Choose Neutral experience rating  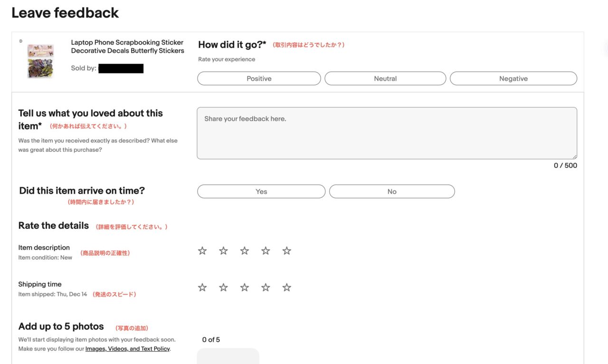pos(385,79)
